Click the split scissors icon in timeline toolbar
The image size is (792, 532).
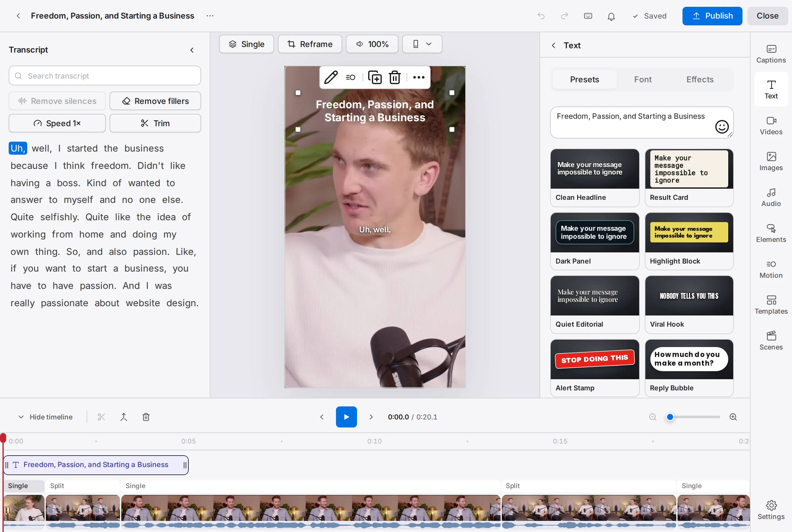click(x=101, y=417)
